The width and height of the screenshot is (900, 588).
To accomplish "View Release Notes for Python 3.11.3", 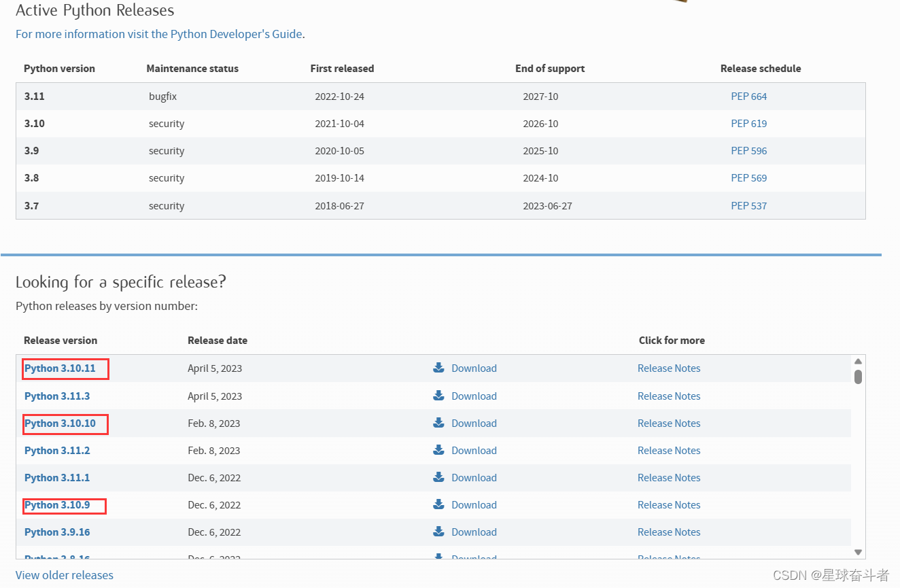I will tap(669, 396).
